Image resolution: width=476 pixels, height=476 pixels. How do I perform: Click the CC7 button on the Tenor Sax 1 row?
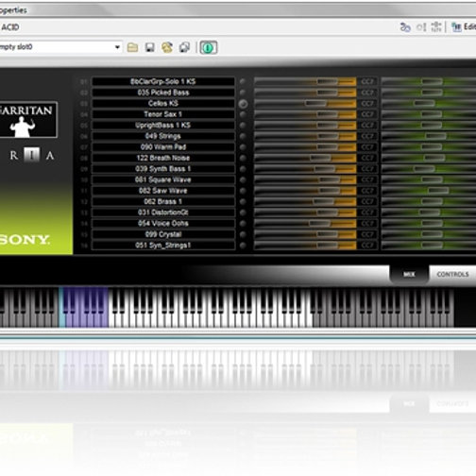[x=367, y=114]
